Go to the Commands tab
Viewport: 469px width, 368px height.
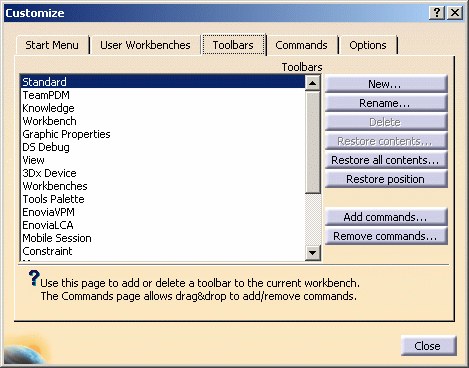pyautogui.click(x=301, y=45)
